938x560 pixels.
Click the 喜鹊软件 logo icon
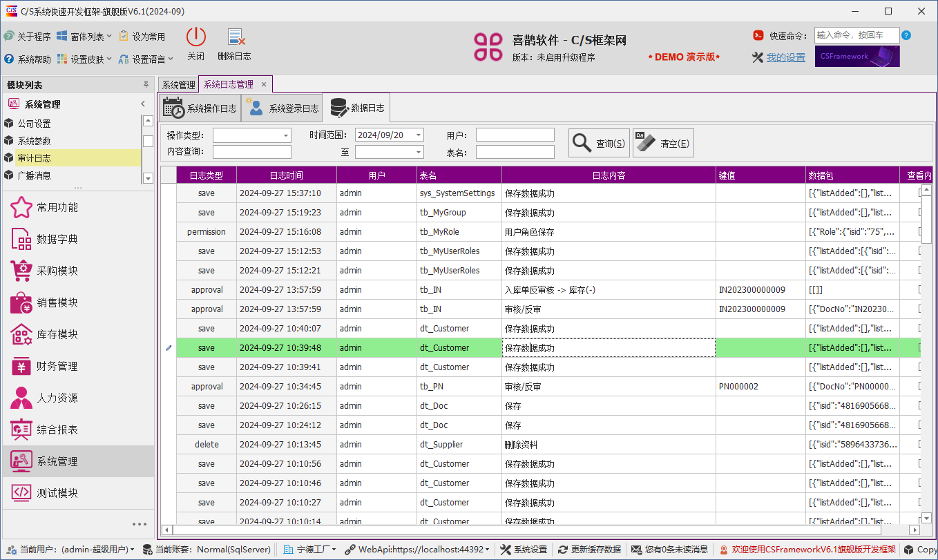[x=488, y=46]
